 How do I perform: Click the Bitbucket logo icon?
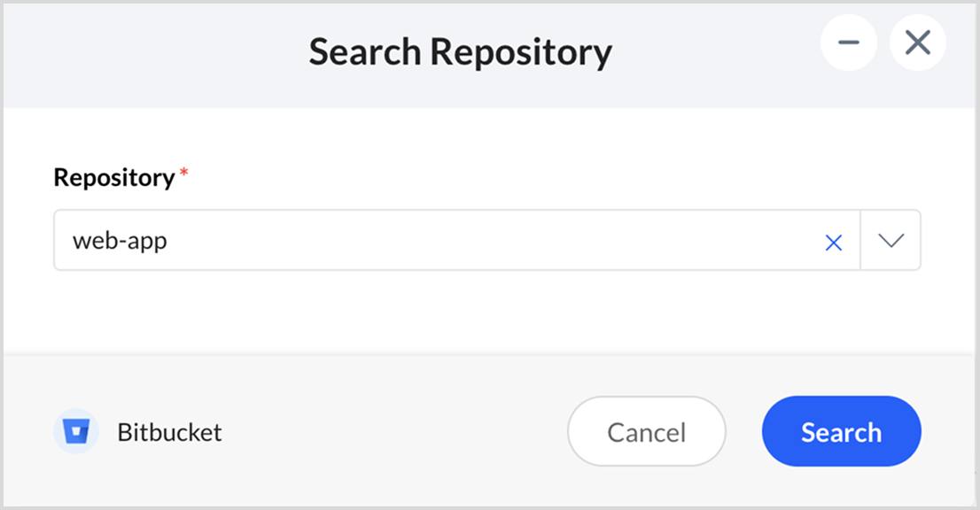point(75,432)
